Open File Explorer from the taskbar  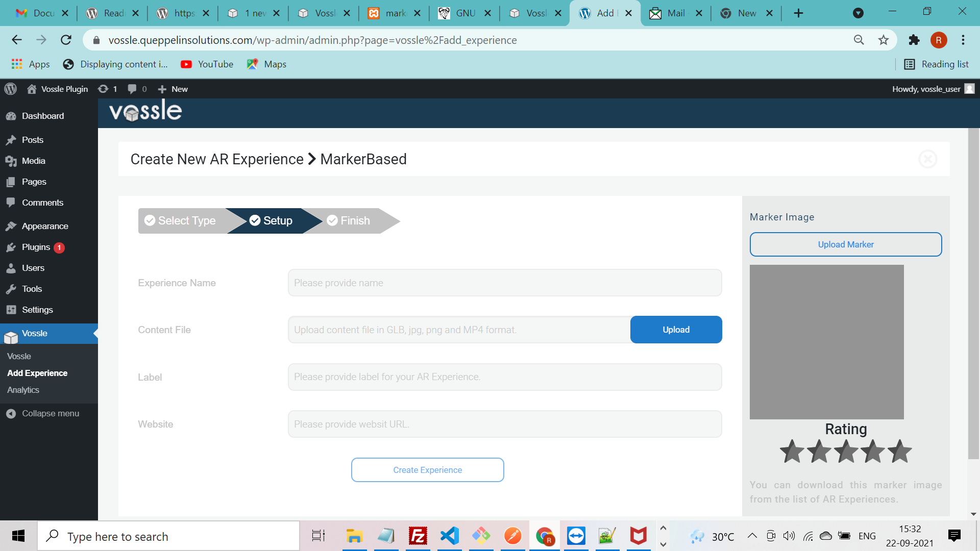[x=354, y=536]
